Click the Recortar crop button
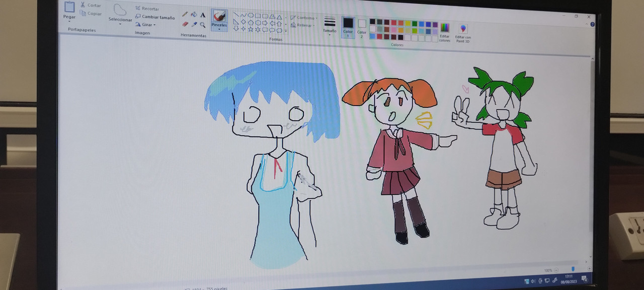Screen dimensions: 644x290 (147, 9)
